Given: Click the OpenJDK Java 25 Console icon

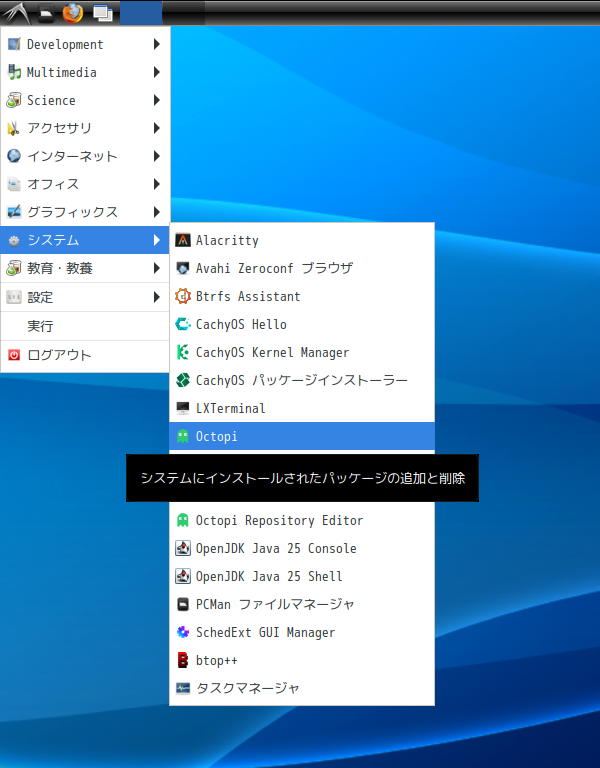Looking at the screenshot, I should (x=183, y=548).
